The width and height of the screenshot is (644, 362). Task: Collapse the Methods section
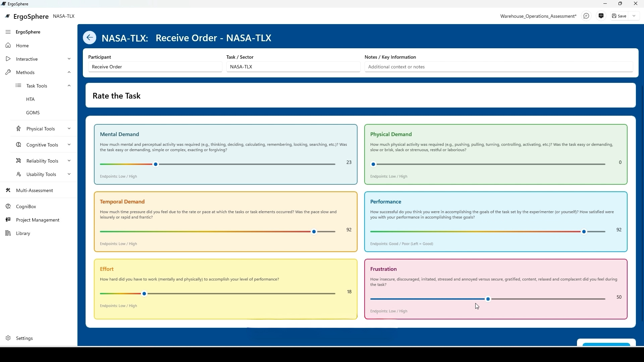click(x=69, y=72)
